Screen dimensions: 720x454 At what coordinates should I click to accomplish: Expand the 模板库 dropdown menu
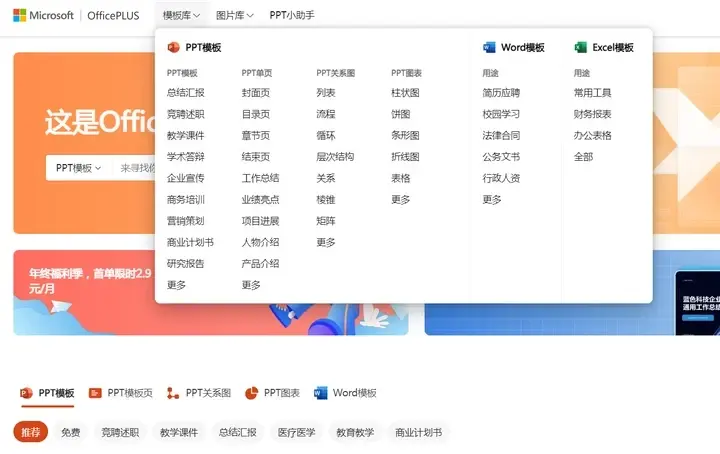tap(181, 16)
